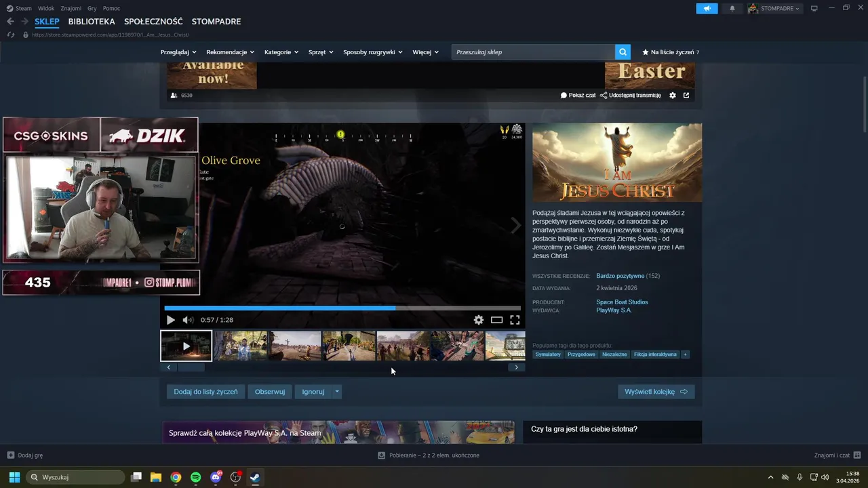Go back with the back arrow
This screenshot has width=868, height=488.
tap(10, 22)
